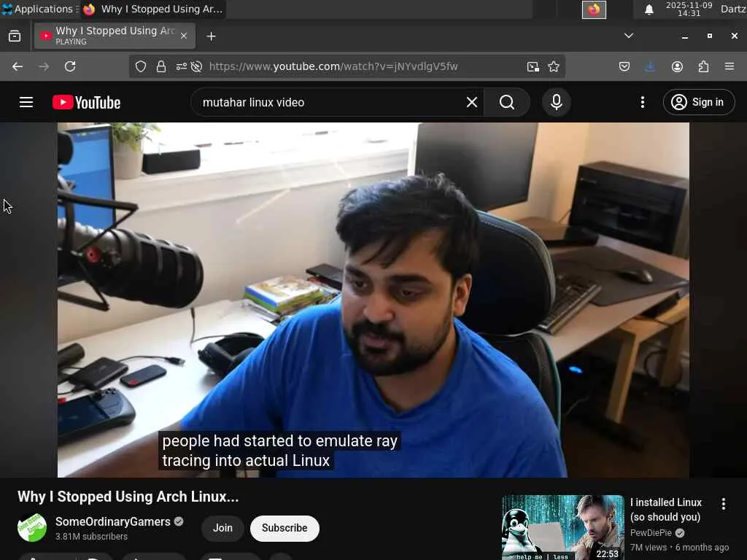Open SomeOrdinaryGamers channel name link
Viewport: 747px width, 560px height.
point(113,521)
